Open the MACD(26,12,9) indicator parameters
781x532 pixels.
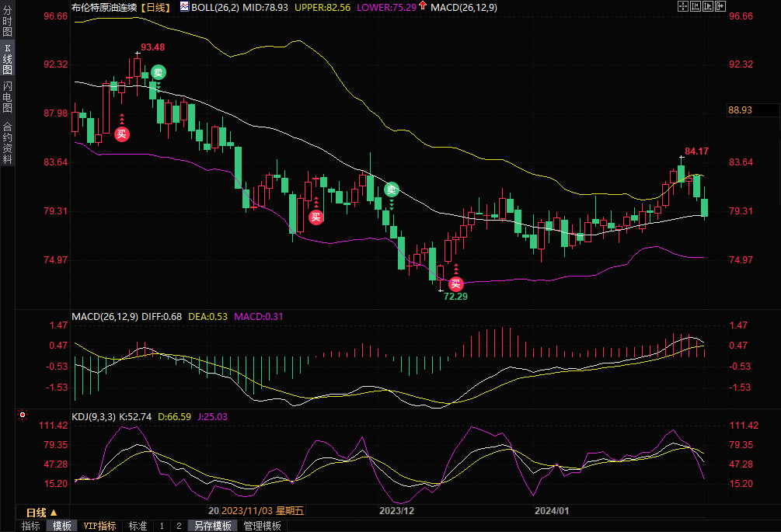(104, 316)
